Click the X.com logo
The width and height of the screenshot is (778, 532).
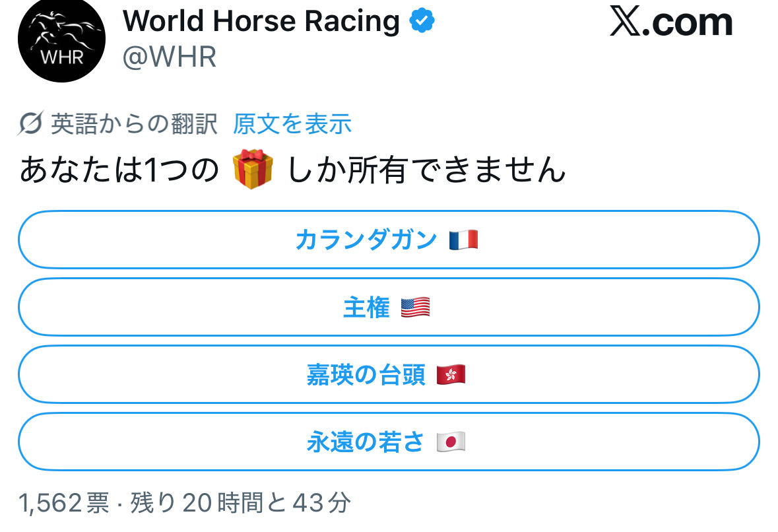coord(671,23)
